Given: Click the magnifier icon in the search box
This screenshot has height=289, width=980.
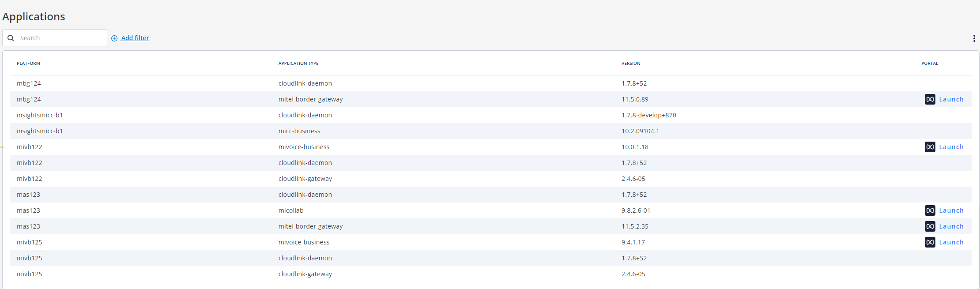Looking at the screenshot, I should coord(11,38).
